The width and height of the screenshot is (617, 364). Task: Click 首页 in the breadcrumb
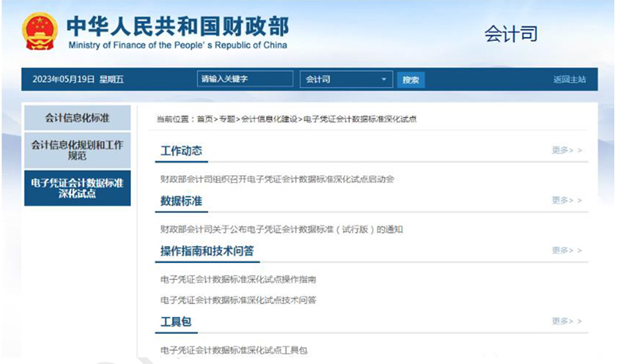(x=204, y=119)
